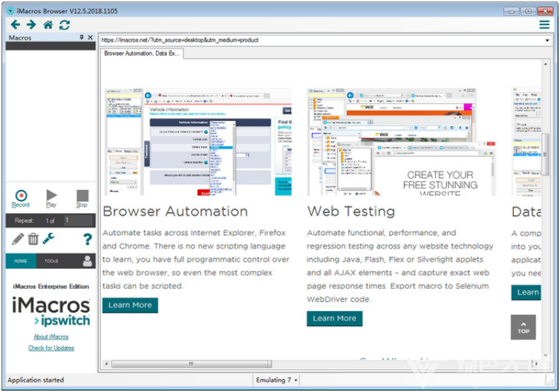560x392 pixels.
Task: Open the Browser Automation screenshot thumbnail
Action: [x=198, y=142]
